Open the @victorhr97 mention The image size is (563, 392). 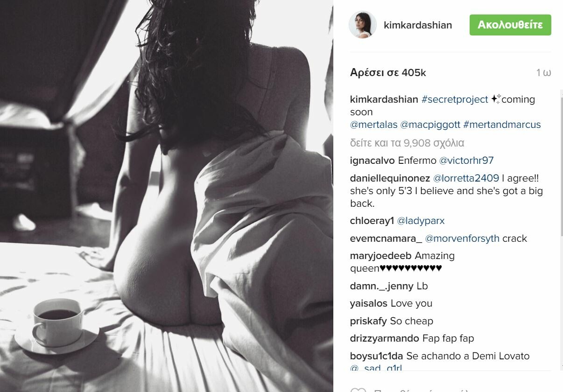[x=466, y=161]
